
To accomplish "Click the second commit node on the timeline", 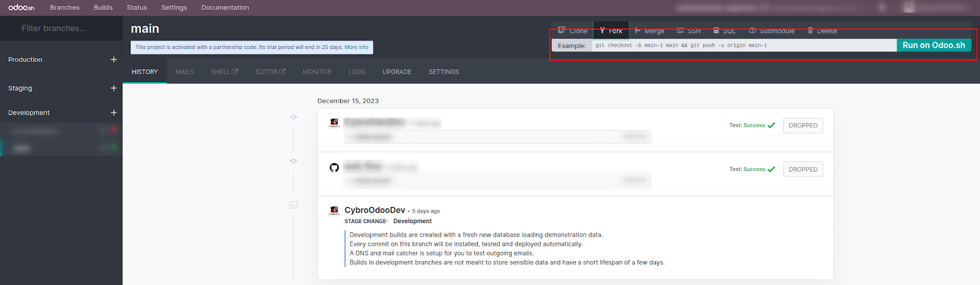I will click(293, 161).
